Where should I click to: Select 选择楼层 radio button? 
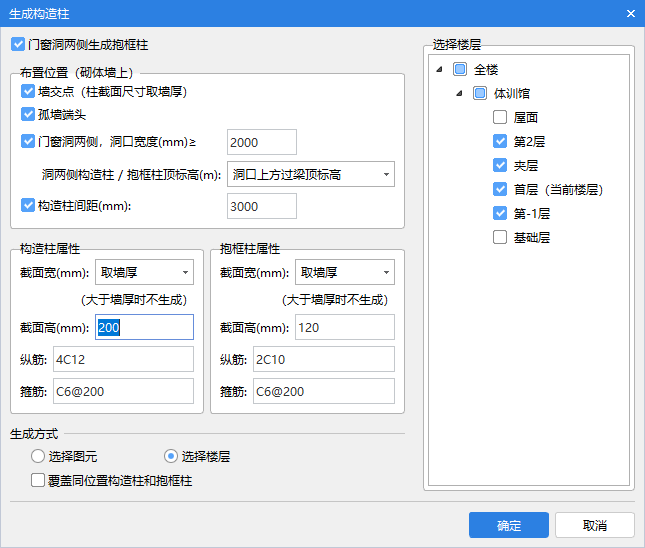pos(171,456)
